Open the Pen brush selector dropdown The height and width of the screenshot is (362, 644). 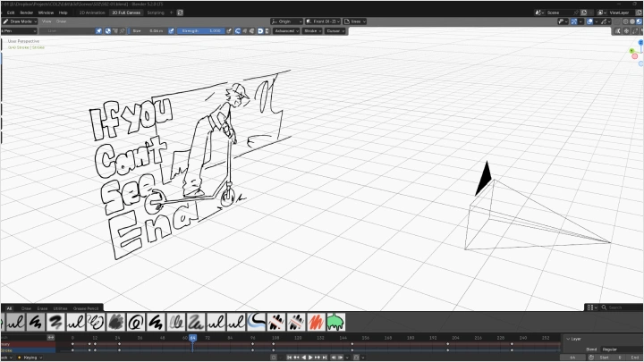18,30
